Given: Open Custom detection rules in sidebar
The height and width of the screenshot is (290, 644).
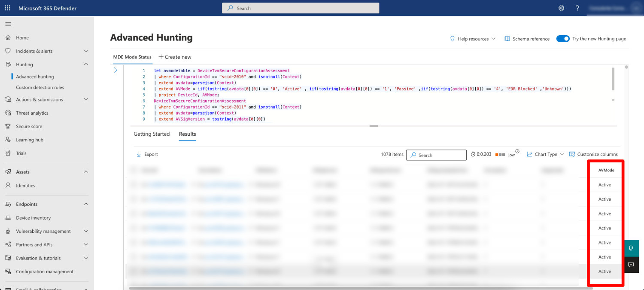Looking at the screenshot, I should click(40, 88).
